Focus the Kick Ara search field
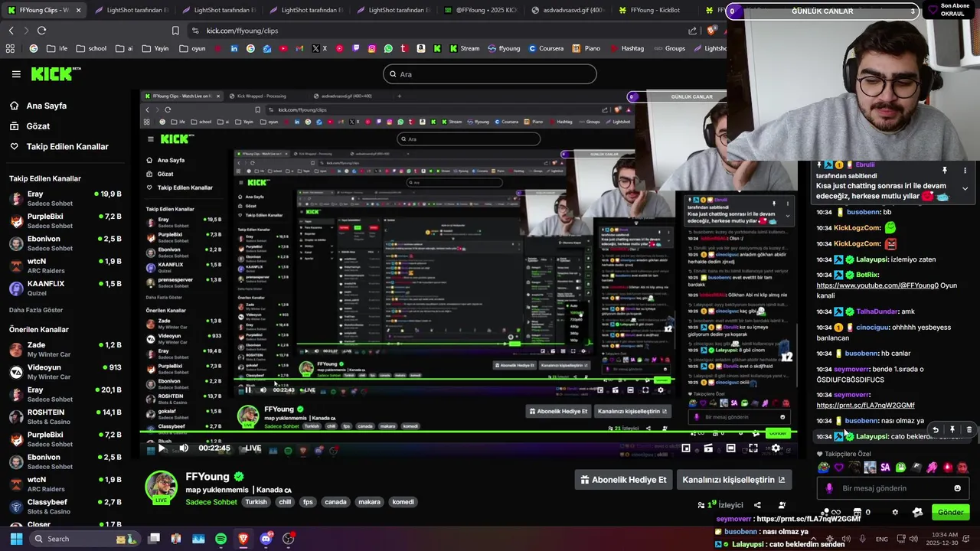The height and width of the screenshot is (551, 980). pyautogui.click(x=490, y=74)
